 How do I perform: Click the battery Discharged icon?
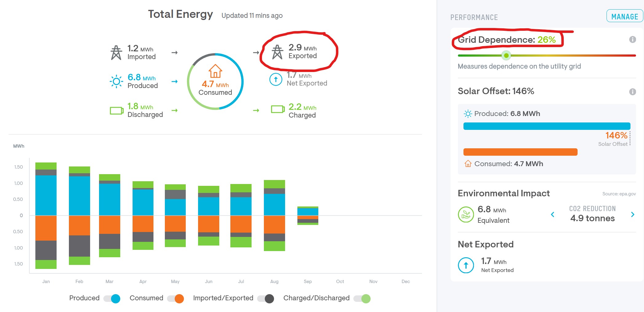click(116, 110)
